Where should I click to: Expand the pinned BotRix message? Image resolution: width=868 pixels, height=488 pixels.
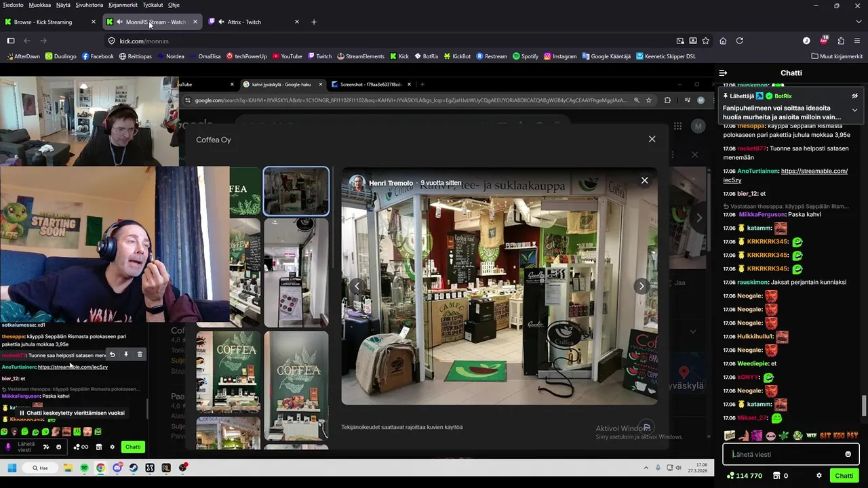[854, 110]
